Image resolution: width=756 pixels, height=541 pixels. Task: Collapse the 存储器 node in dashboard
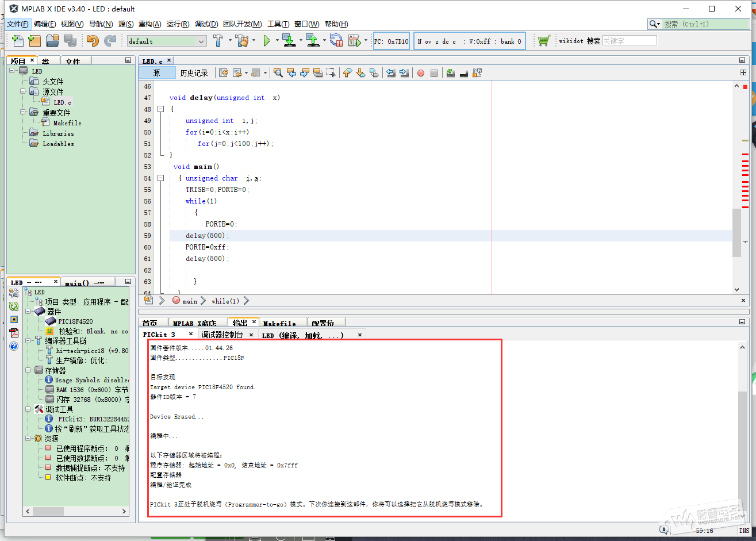[x=28, y=370]
